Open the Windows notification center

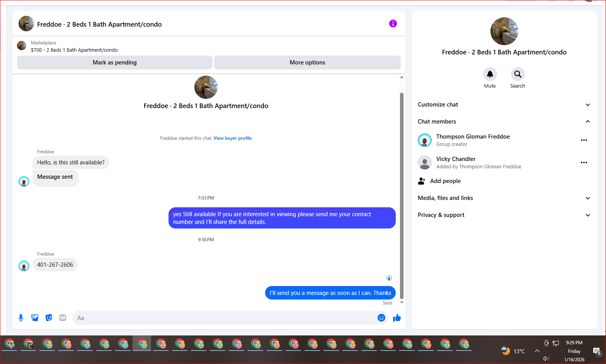(597, 351)
